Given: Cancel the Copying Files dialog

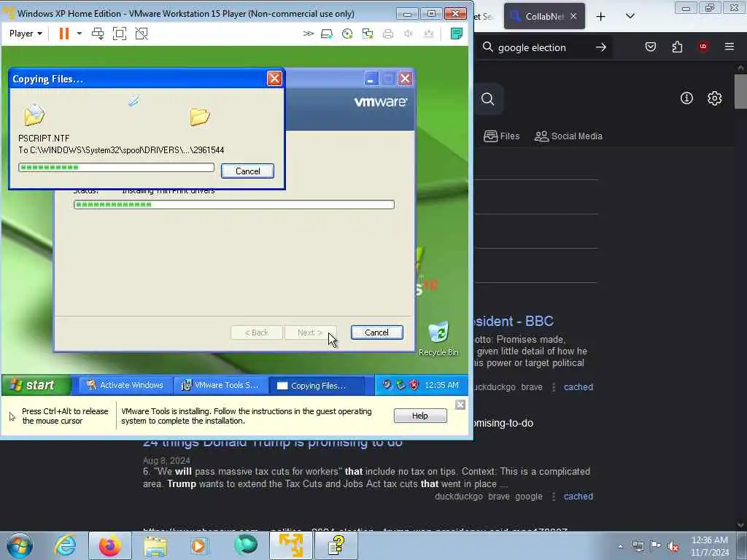Looking at the screenshot, I should coord(247,171).
